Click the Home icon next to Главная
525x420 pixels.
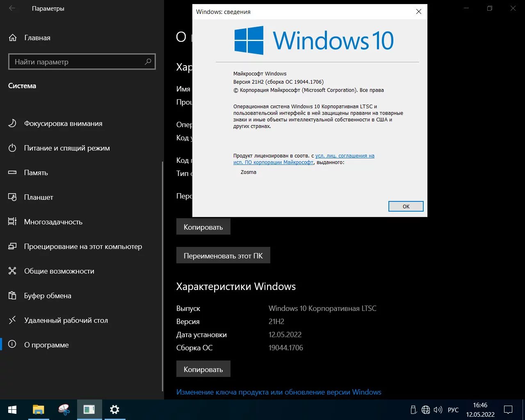tap(13, 38)
